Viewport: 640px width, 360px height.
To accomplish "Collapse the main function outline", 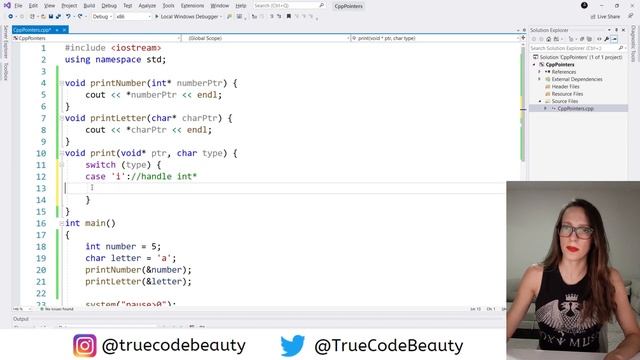I will tap(62, 223).
